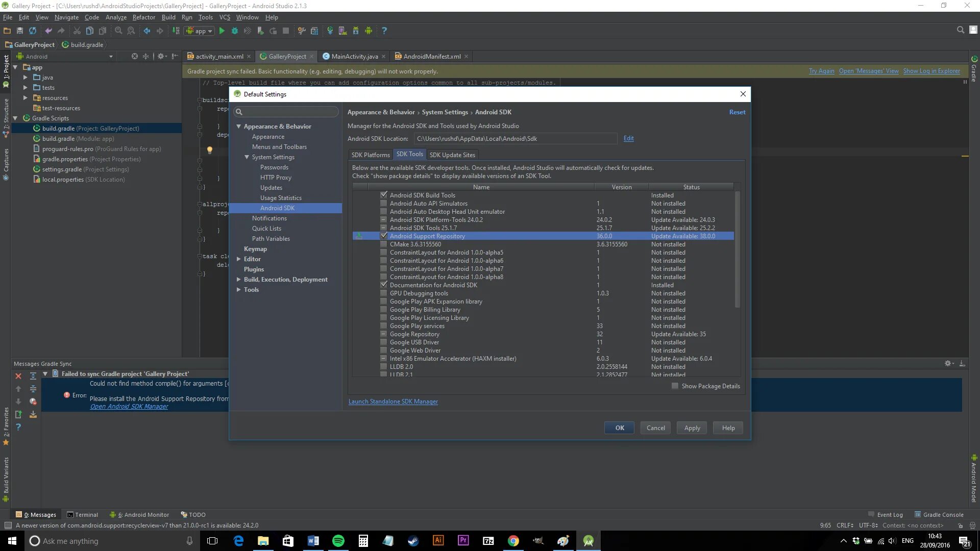Navigate Back with the blue left arrow
Screen dimensions: 980x551
[147, 31]
